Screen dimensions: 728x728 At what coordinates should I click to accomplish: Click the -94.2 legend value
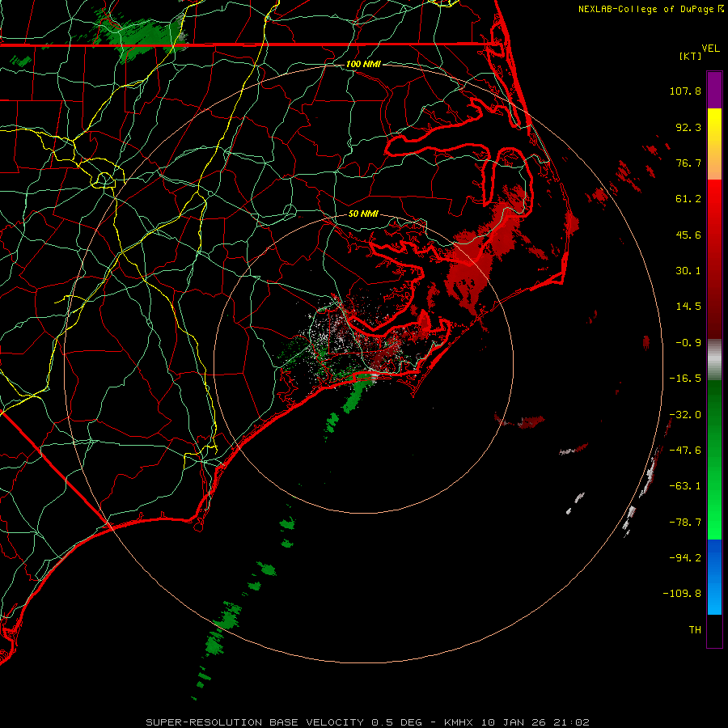pos(685,557)
